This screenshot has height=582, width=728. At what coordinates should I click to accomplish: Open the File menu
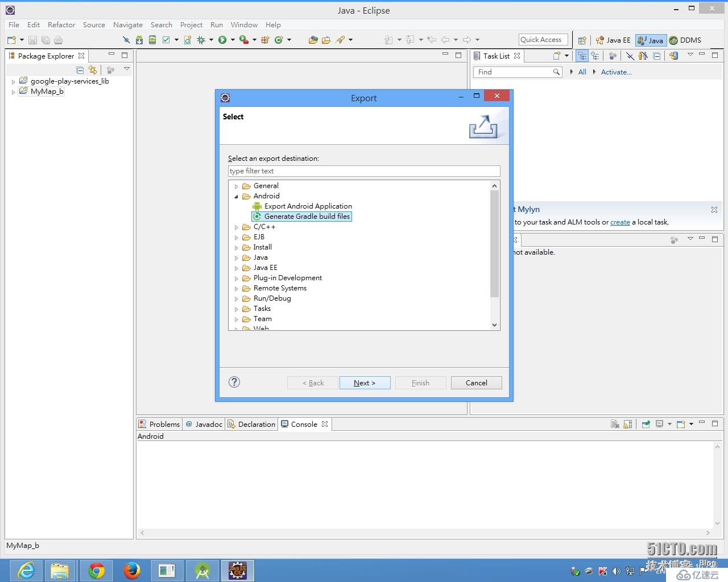click(14, 24)
